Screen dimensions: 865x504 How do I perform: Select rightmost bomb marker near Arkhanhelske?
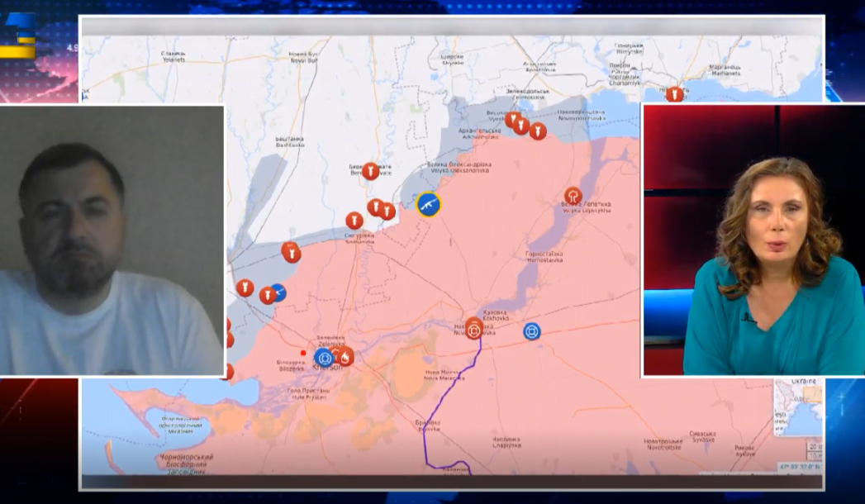point(538,131)
